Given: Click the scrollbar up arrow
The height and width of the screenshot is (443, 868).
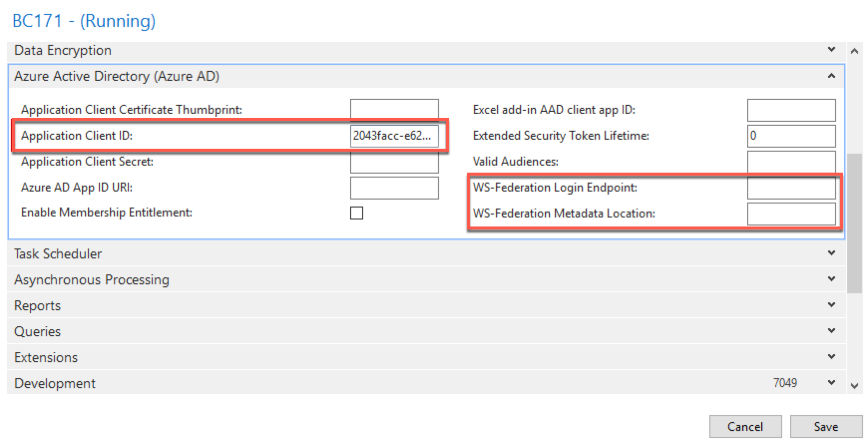Looking at the screenshot, I should [x=855, y=51].
